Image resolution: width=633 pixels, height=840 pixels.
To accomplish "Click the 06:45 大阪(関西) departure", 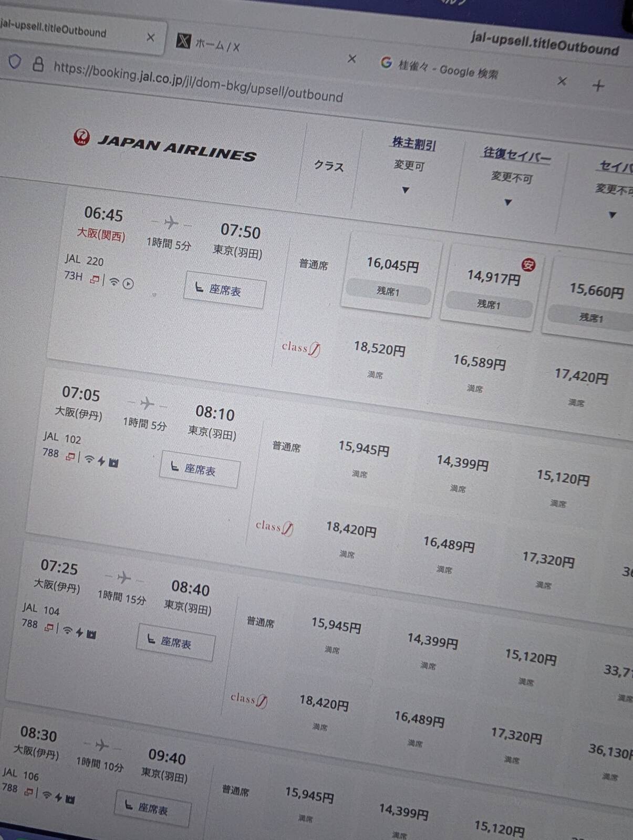I will coord(102,223).
